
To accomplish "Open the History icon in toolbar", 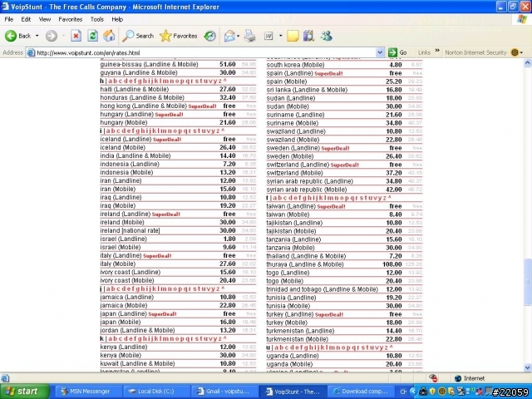I will point(209,36).
